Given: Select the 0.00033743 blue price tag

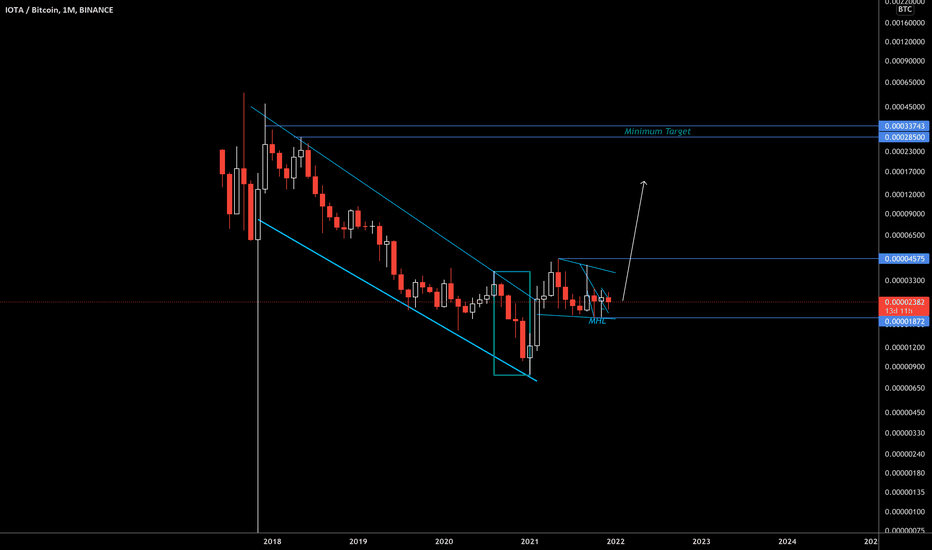Looking at the screenshot, I should pos(904,126).
